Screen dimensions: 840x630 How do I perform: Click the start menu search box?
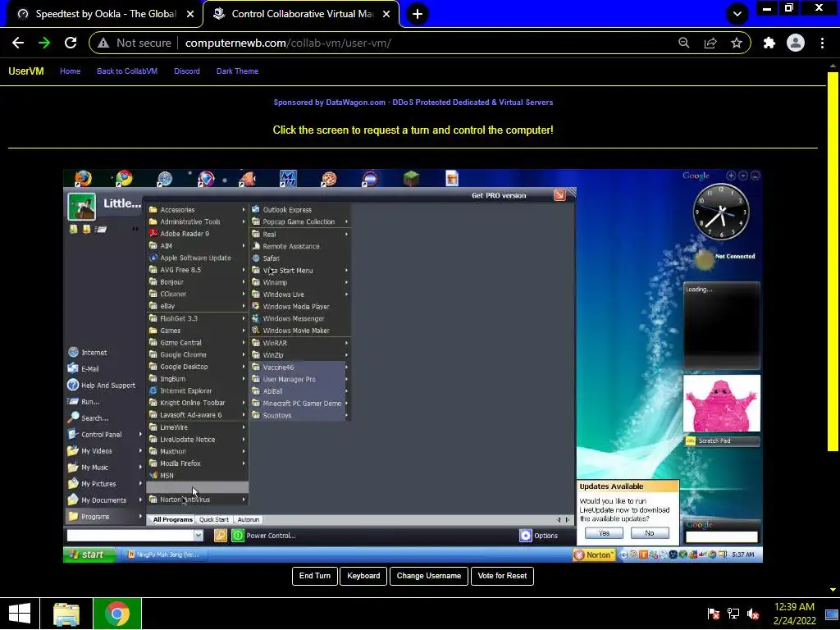pos(130,535)
